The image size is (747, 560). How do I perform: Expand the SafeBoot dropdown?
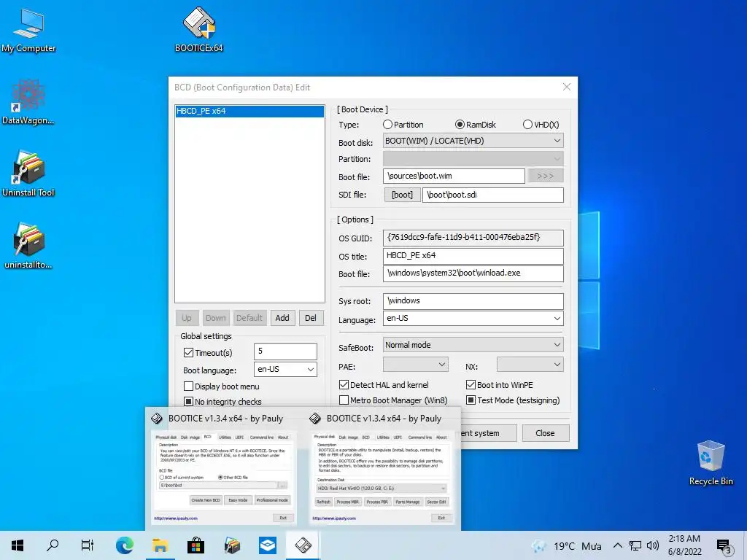pyautogui.click(x=473, y=344)
